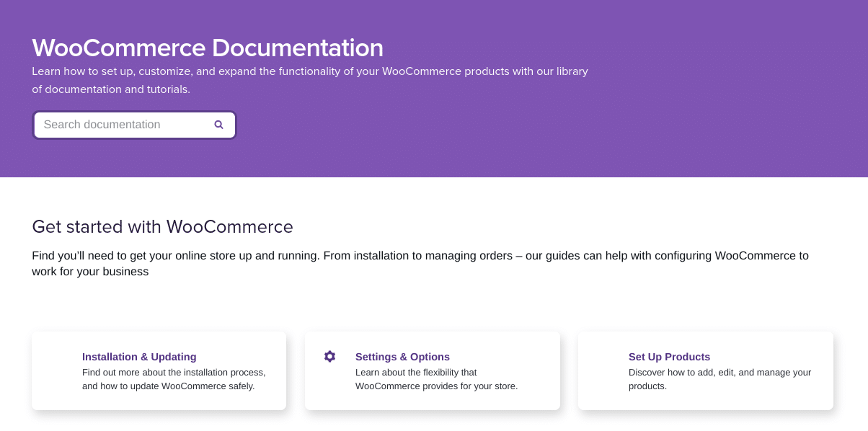
Task: Click the Get started with WooCommerce heading
Action: tap(162, 226)
